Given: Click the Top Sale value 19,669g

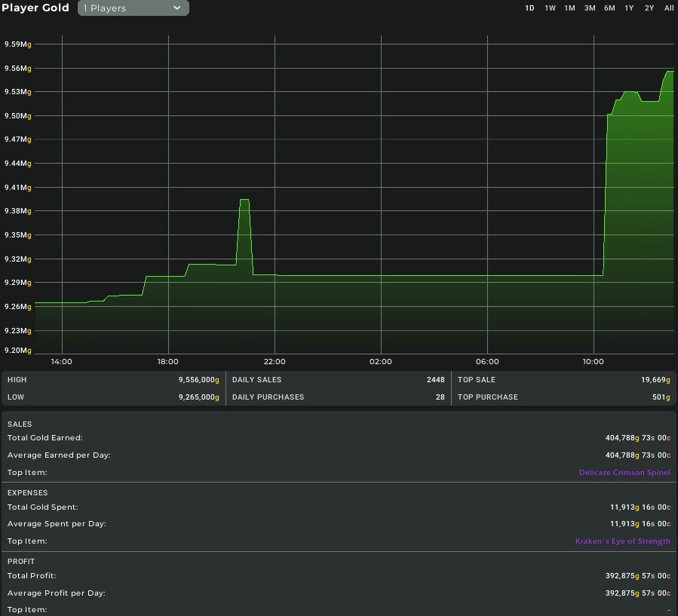Looking at the screenshot, I should 651,380.
